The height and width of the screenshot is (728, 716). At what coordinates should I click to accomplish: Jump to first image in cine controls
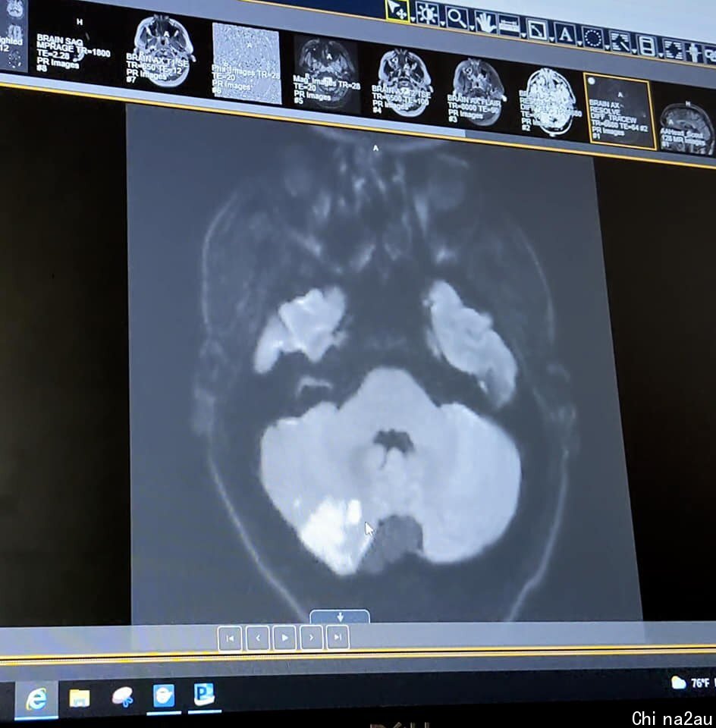230,638
